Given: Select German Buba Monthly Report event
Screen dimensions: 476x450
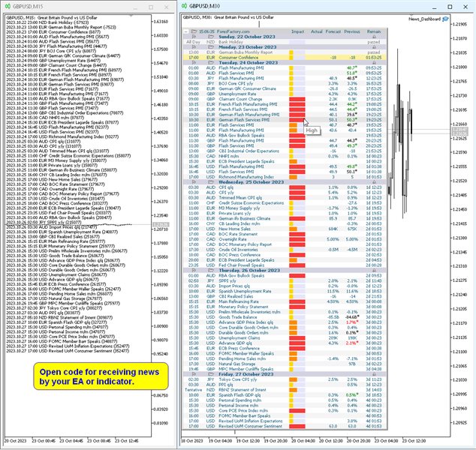Looking at the screenshot, I should point(246,52).
